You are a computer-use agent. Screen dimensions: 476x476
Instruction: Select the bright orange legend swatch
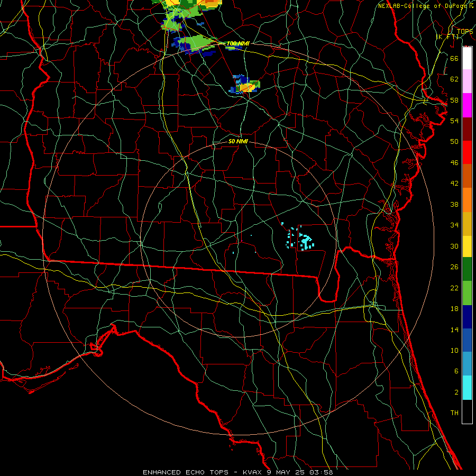(x=467, y=200)
